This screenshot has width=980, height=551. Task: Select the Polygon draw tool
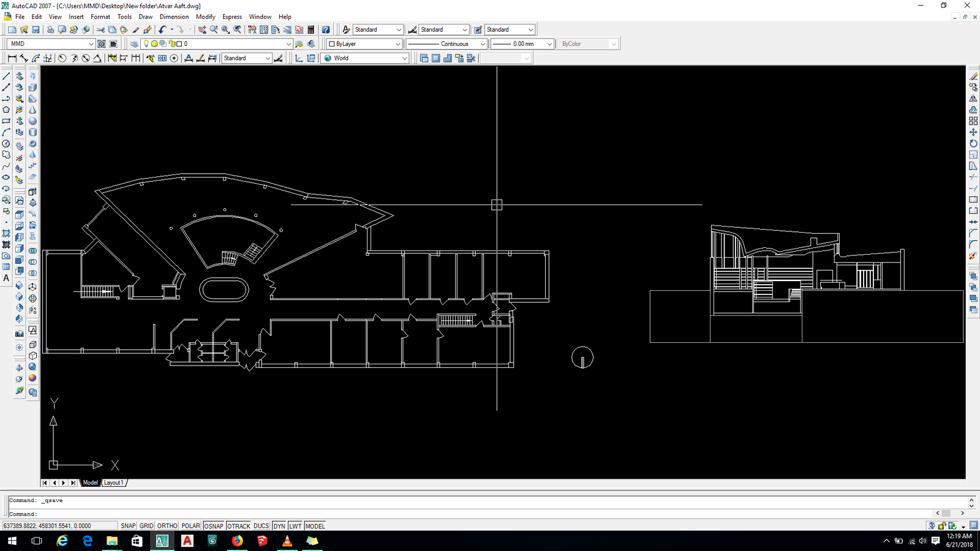click(x=6, y=110)
